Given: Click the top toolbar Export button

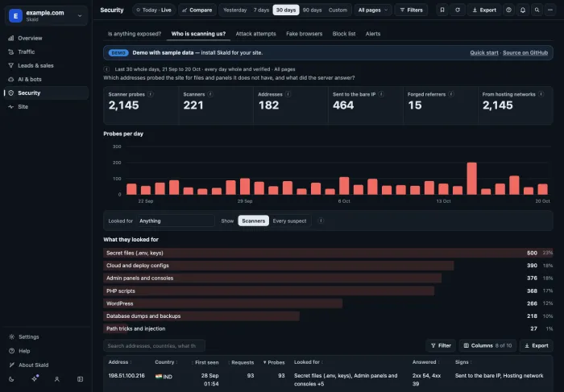Looking at the screenshot, I should pos(483,10).
